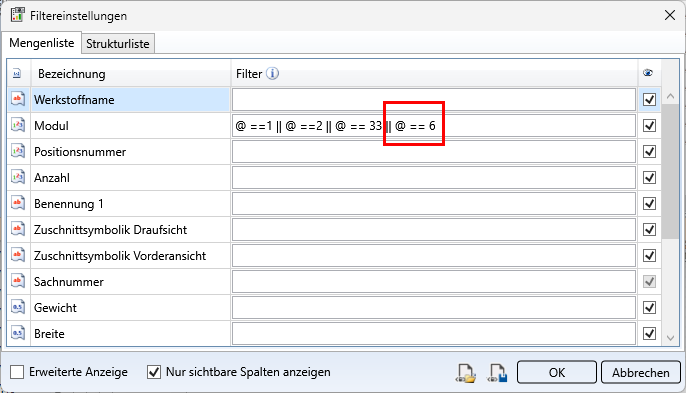Click the Abbrechen button
This screenshot has width=686, height=393.
[640, 372]
